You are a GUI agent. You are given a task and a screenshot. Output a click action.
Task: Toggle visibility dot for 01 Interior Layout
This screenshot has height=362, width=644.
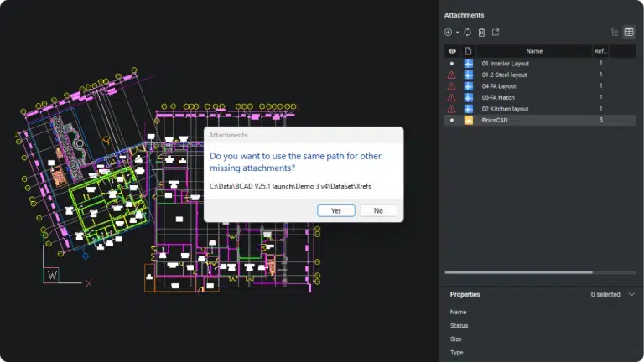452,64
